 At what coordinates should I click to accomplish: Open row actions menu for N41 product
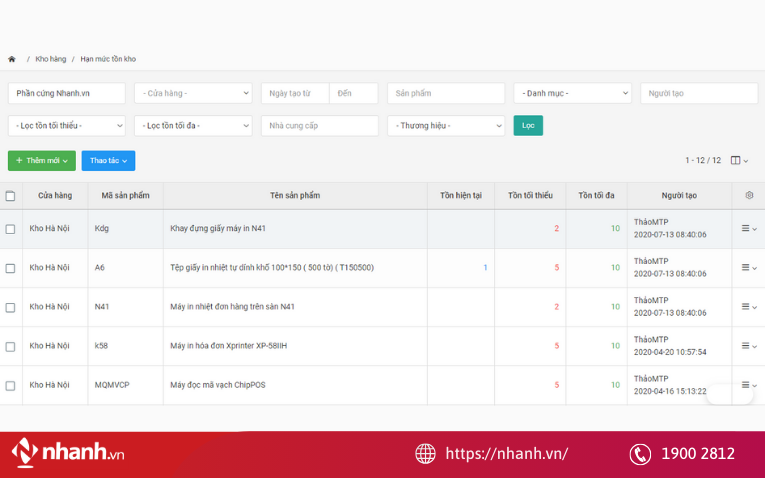[749, 306]
